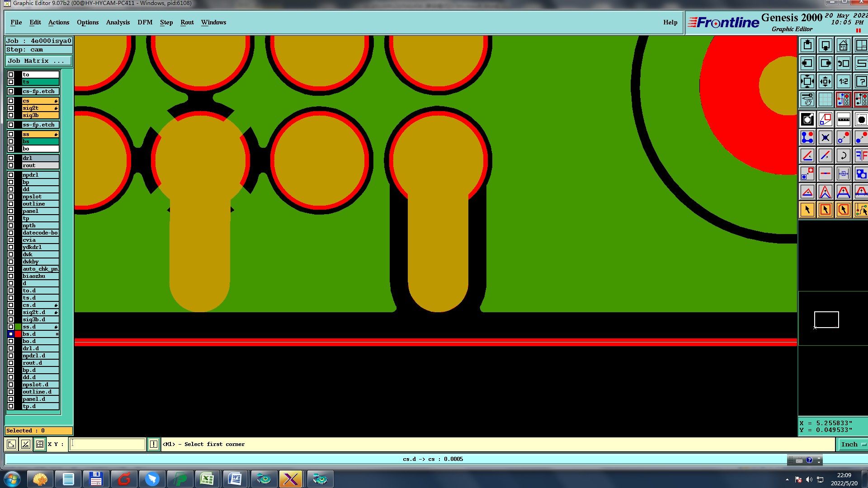This screenshot has height=488, width=868.
Task: Expand the Job Matrix button
Action: pyautogui.click(x=38, y=61)
